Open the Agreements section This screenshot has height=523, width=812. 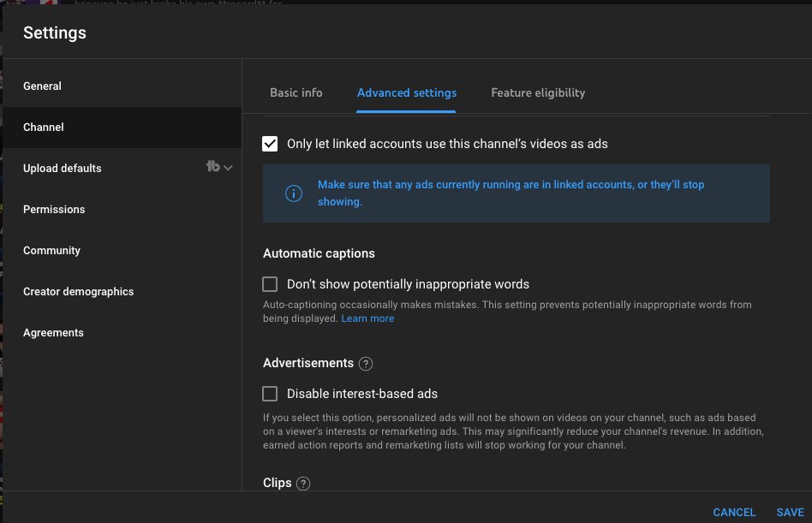point(53,332)
